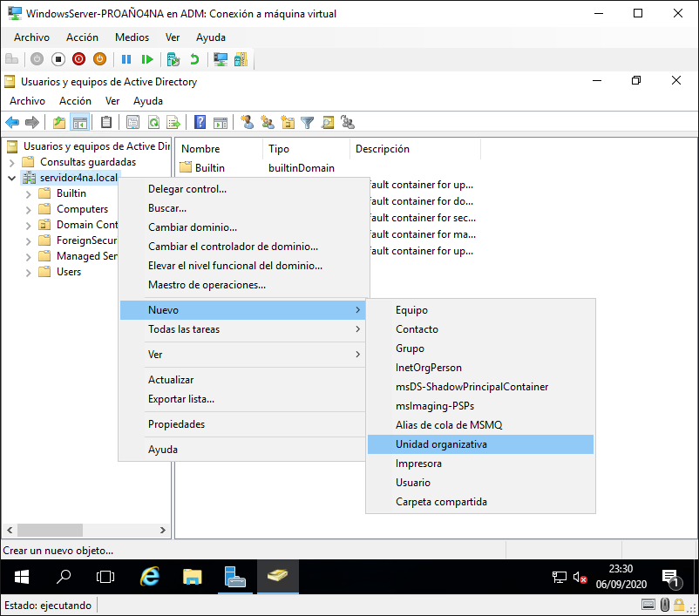The image size is (699, 616).
Task: Open Help with the question mark icon
Action: (x=200, y=122)
